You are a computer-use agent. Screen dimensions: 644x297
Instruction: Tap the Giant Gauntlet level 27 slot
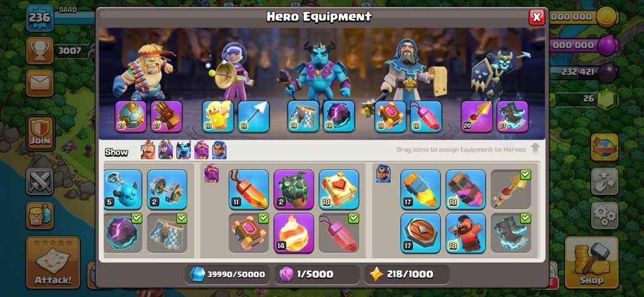tap(167, 117)
